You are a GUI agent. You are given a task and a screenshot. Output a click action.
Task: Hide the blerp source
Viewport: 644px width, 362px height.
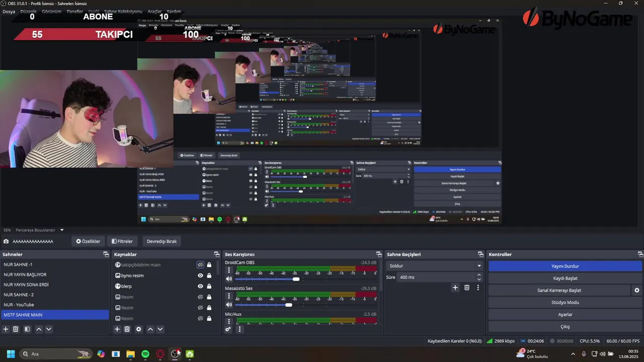(x=200, y=286)
